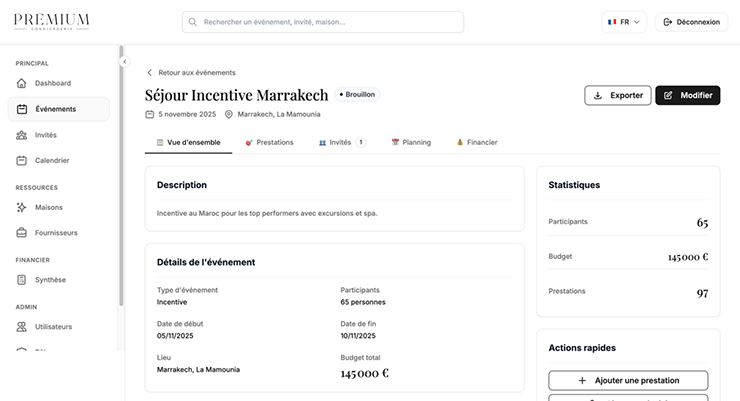Click the Utilisateurs admin icon

[x=22, y=326]
